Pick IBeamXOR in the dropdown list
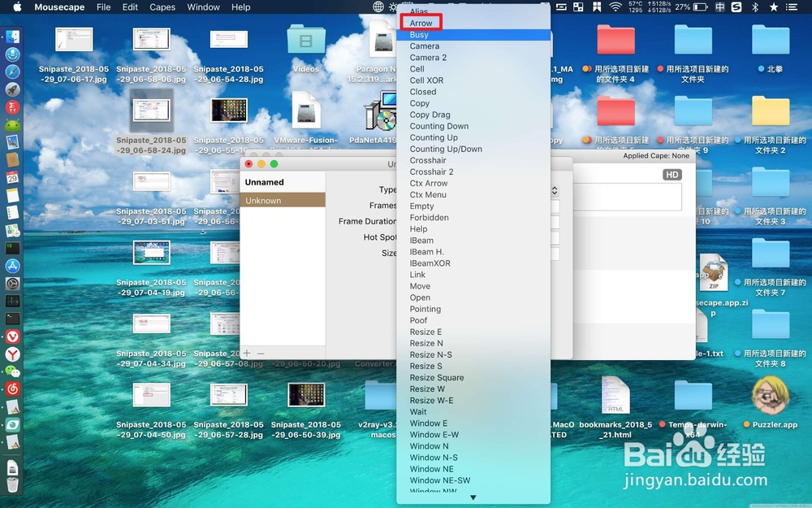 [x=473, y=263]
